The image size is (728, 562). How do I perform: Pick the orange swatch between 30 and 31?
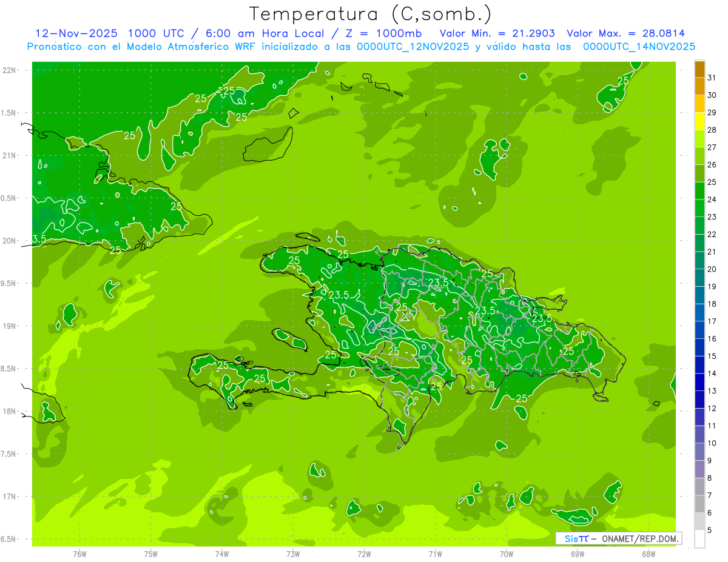(699, 87)
